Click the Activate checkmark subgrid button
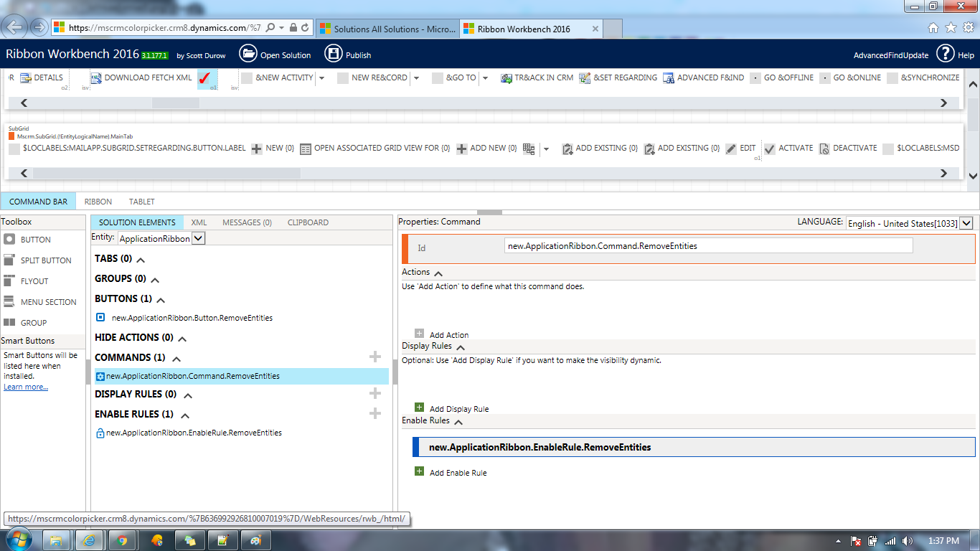The image size is (980, 551). pyautogui.click(x=770, y=149)
